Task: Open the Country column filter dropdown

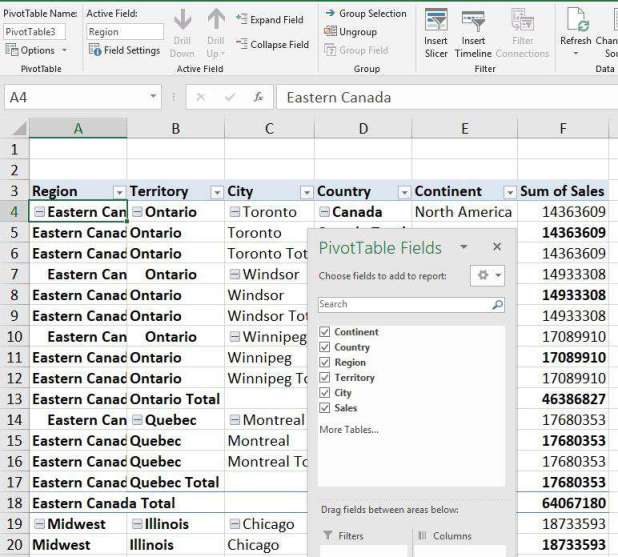Action: click(x=404, y=192)
